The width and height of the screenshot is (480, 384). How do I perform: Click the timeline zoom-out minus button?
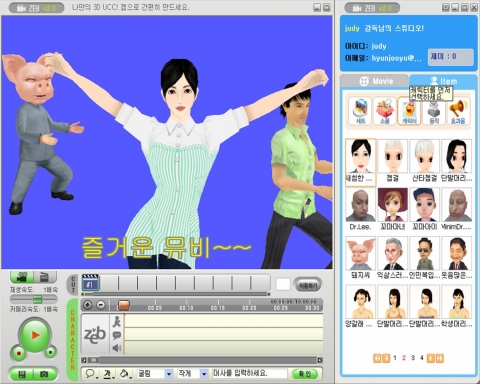(x=101, y=305)
